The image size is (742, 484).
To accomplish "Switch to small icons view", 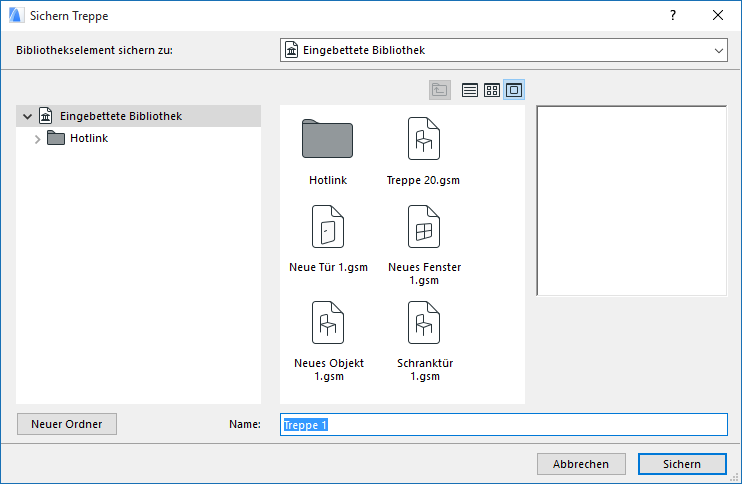I will coord(492,90).
